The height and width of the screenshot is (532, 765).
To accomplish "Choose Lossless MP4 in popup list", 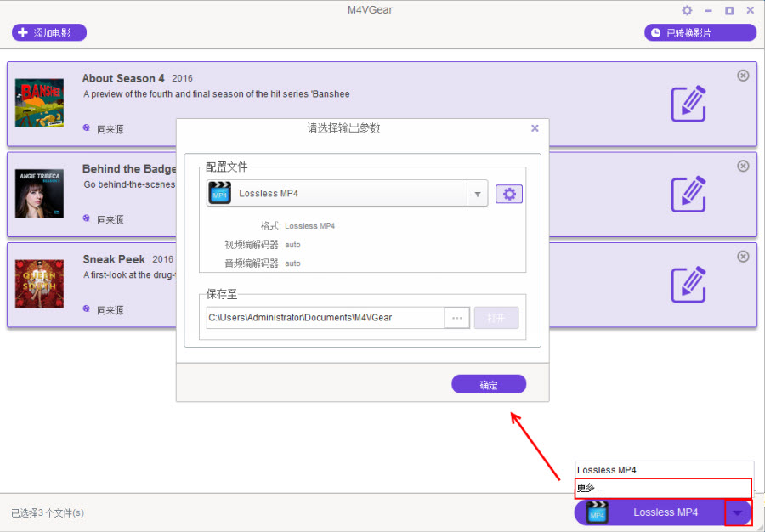I will point(665,470).
